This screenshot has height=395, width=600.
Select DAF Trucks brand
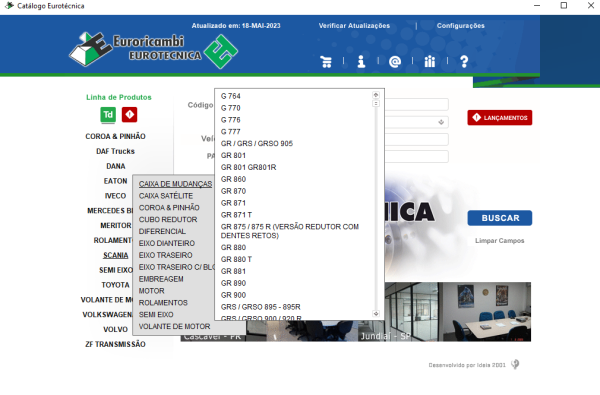[x=115, y=151]
